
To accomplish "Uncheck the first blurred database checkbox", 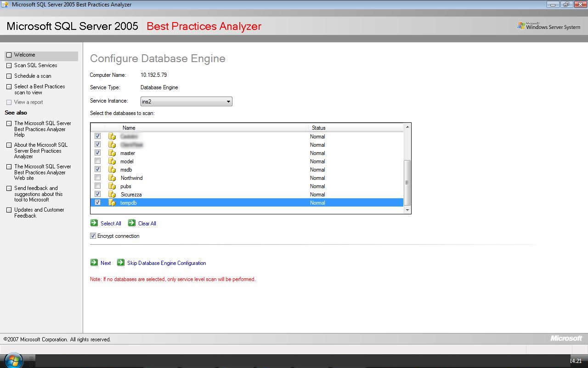I will click(97, 136).
